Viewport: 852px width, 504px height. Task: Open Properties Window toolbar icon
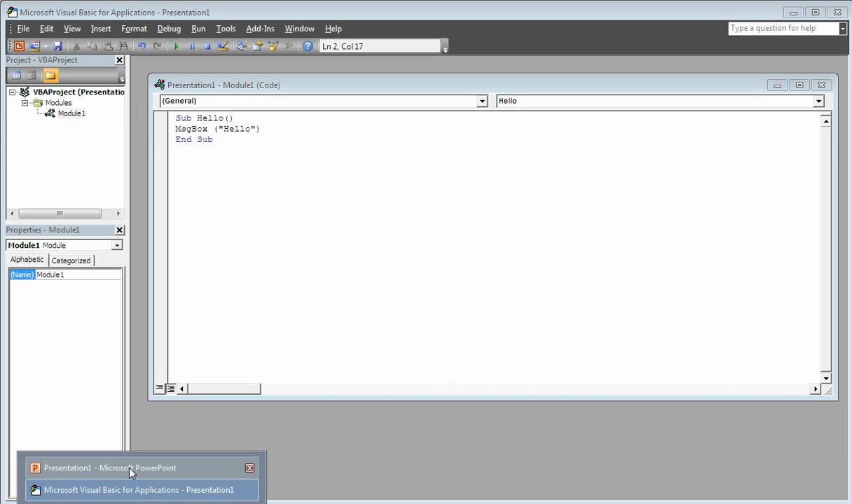tap(257, 46)
